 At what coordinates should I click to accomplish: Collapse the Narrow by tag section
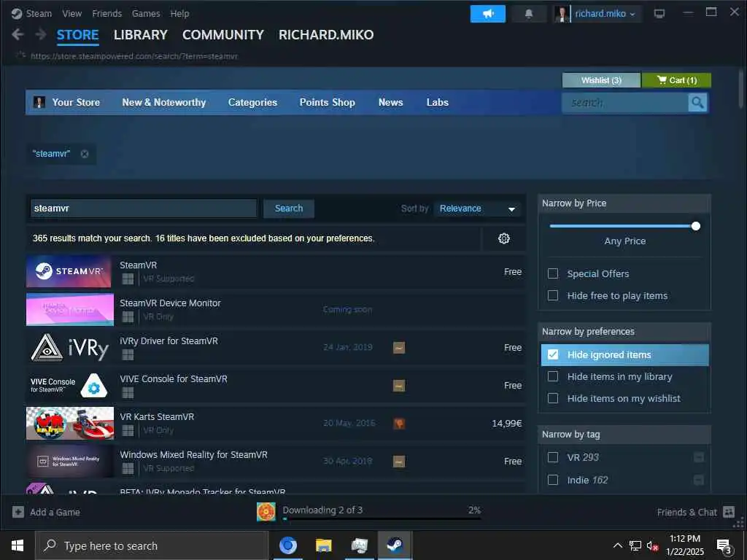(x=624, y=435)
